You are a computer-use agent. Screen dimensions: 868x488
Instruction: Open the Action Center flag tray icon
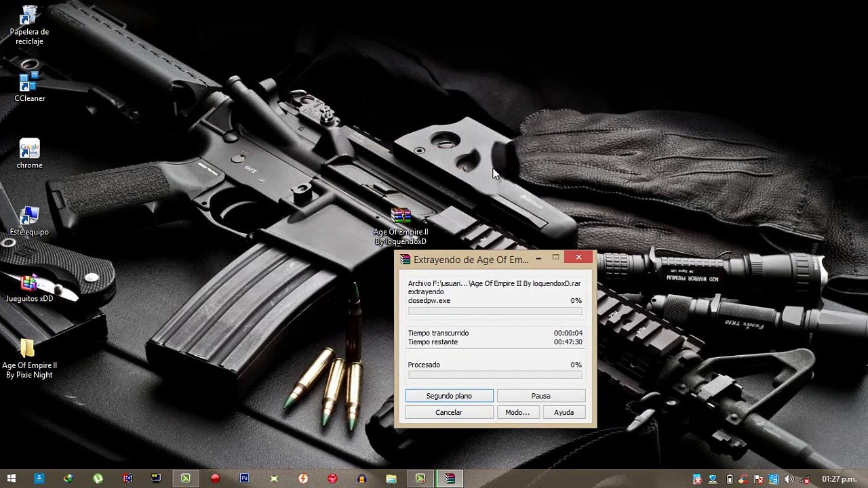(x=759, y=479)
